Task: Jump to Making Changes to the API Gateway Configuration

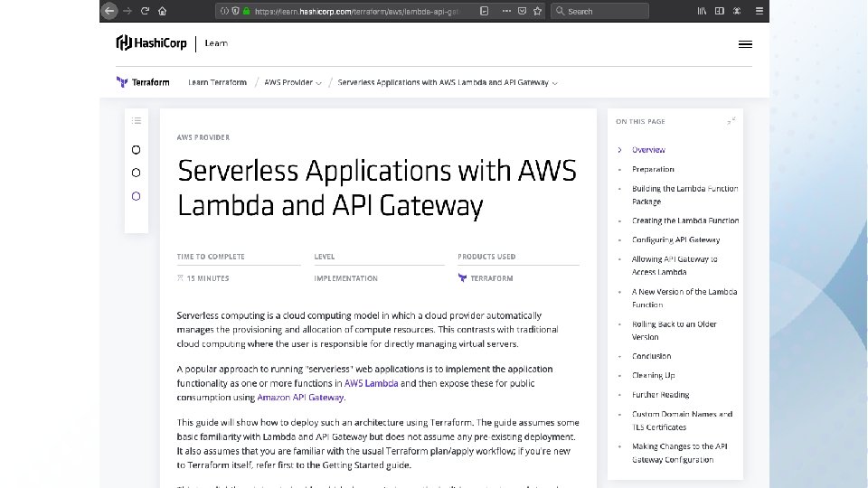Action: [680, 453]
